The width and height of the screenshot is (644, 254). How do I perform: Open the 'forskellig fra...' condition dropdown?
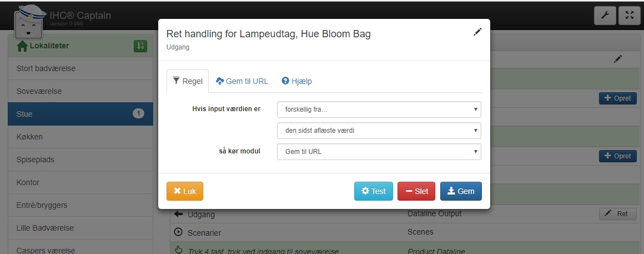pyautogui.click(x=379, y=109)
